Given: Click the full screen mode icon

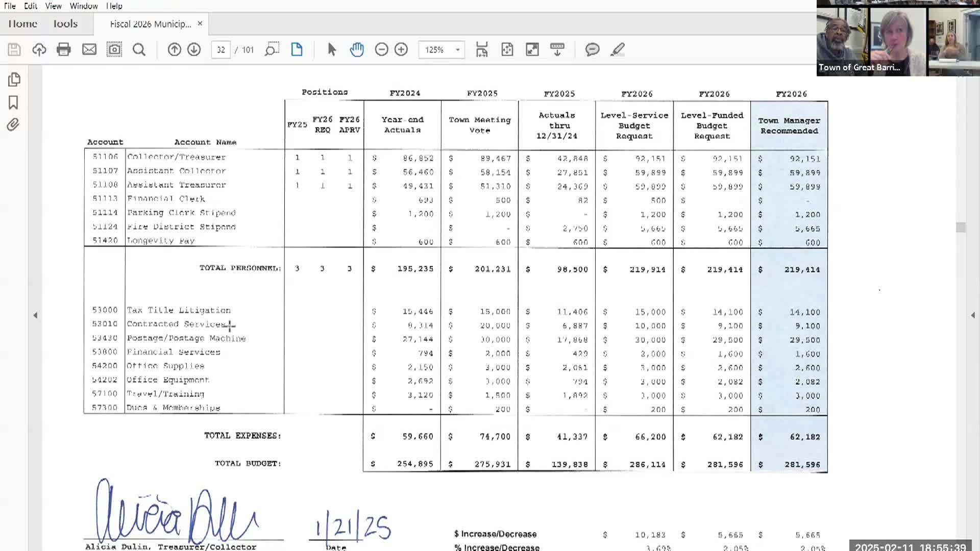Looking at the screenshot, I should coord(532,49).
